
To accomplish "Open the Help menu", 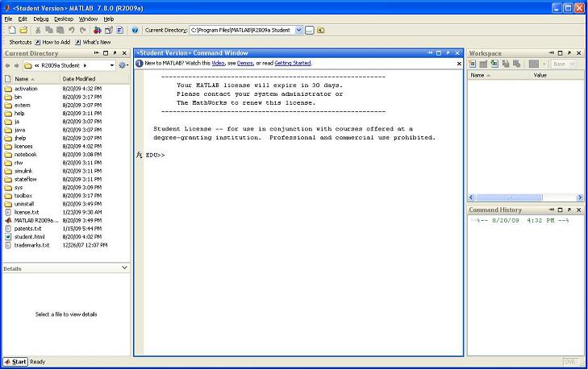I will point(109,19).
